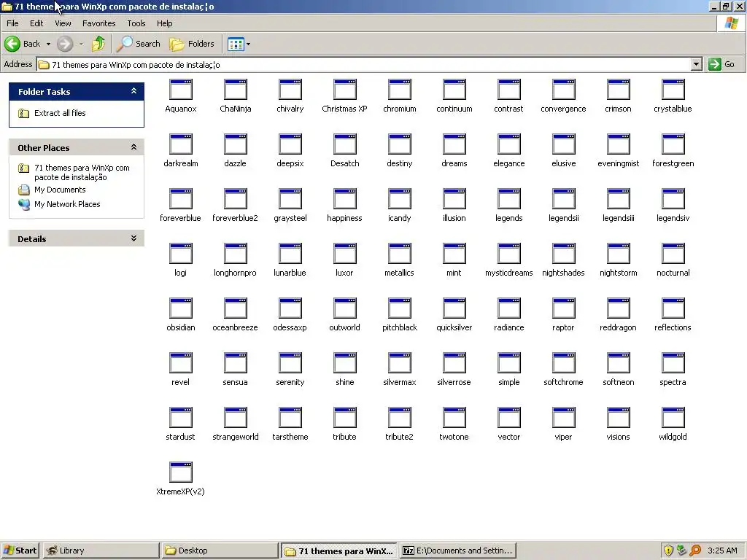The width and height of the screenshot is (747, 560).
Task: Expand the Details panel
Action: [134, 238]
